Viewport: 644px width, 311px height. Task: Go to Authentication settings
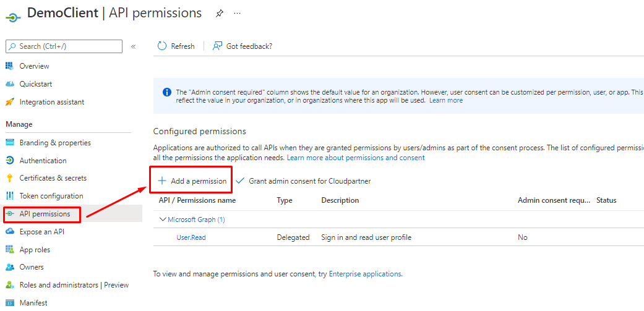43,161
